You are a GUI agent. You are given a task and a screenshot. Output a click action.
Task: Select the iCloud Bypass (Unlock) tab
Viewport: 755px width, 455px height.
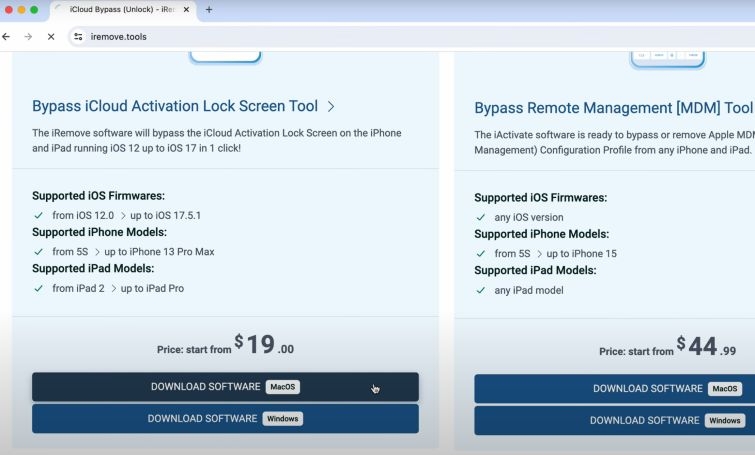pyautogui.click(x=122, y=10)
